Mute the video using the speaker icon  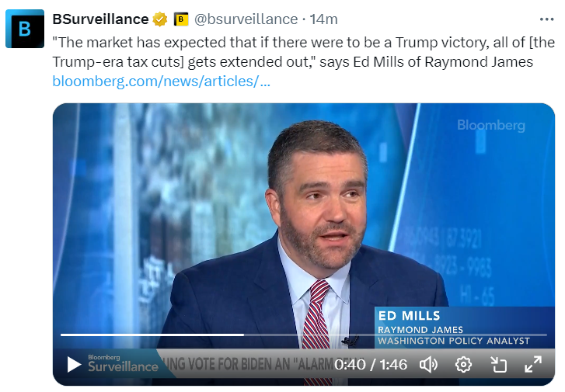pos(428,364)
